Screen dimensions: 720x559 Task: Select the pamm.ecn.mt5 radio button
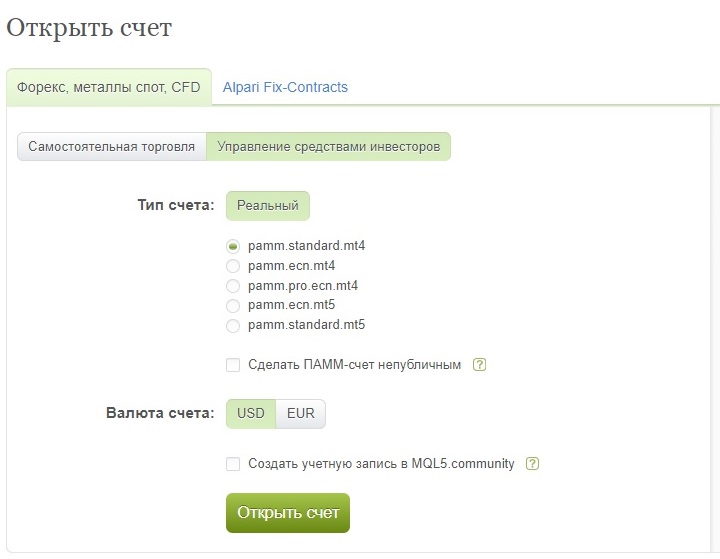point(233,305)
